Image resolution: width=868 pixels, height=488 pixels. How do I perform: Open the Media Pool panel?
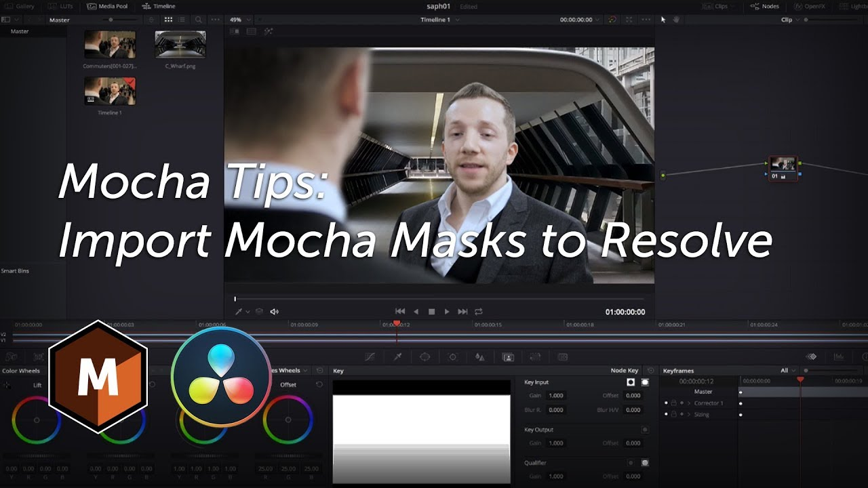(107, 6)
